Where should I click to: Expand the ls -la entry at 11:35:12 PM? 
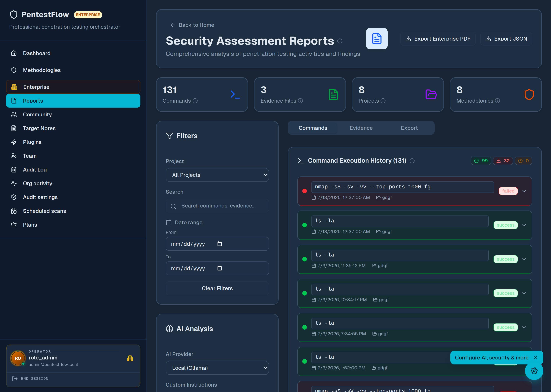[524, 259]
